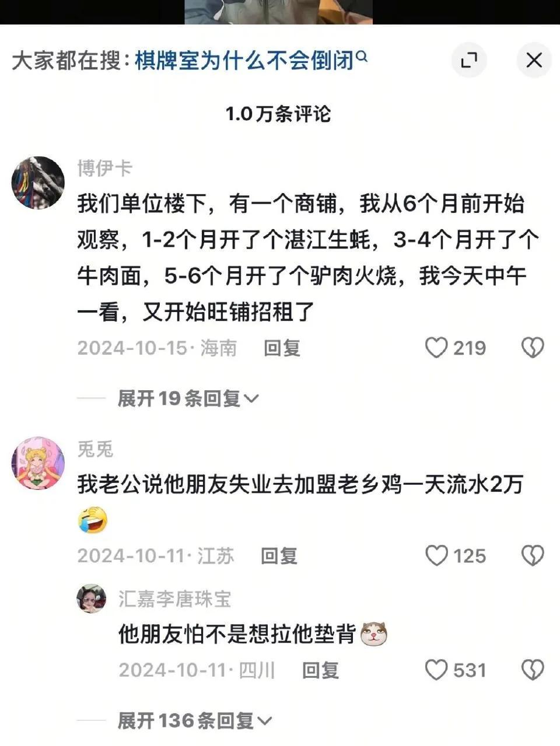The width and height of the screenshot is (560, 746).
Task: Expand 展开19条回复 under 博伊卡's comment
Action: click(188, 399)
